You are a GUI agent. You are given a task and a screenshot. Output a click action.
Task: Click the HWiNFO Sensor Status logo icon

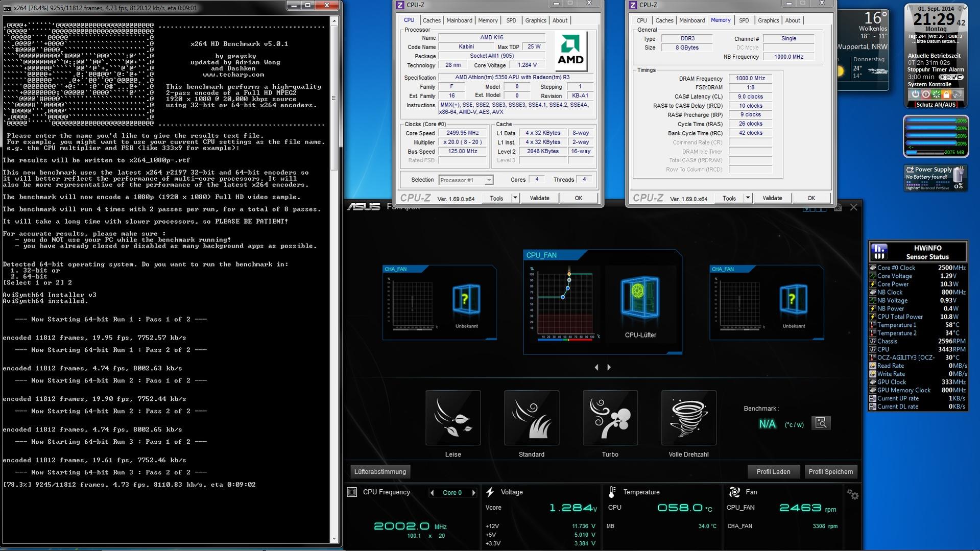tap(879, 251)
